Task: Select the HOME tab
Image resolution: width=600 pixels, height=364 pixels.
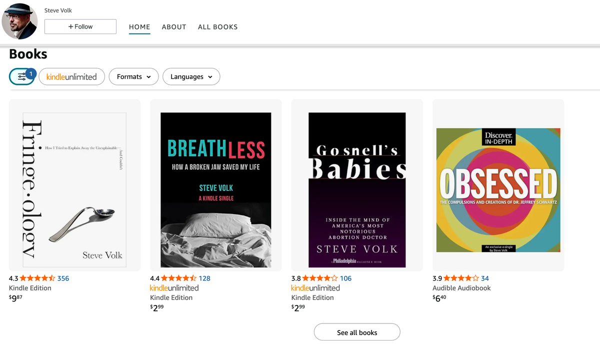Action: coord(139,27)
